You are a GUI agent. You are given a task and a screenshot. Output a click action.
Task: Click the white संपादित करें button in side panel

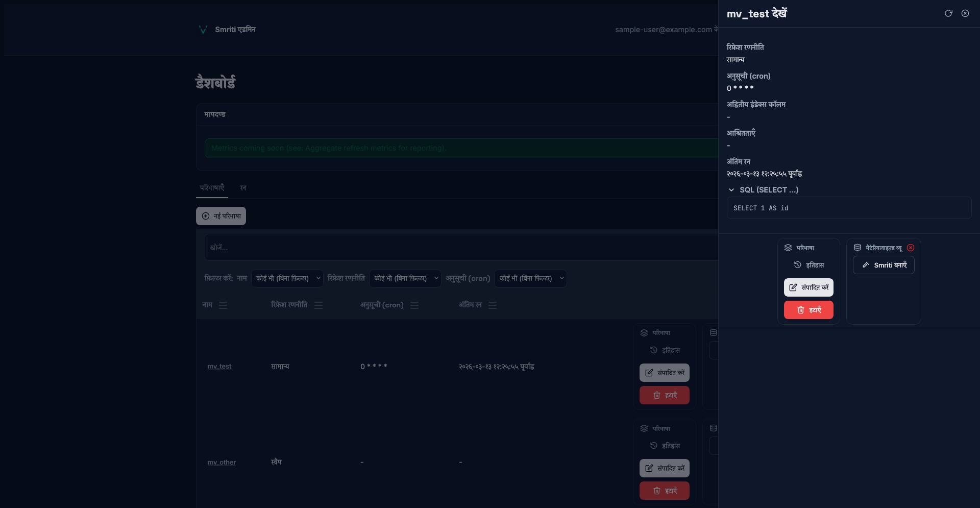(x=808, y=287)
